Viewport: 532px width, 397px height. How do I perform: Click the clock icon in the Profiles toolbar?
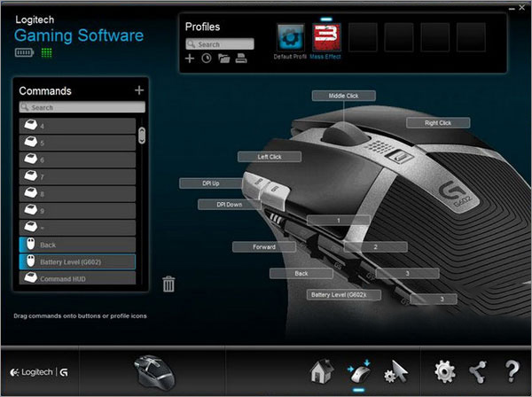(207, 58)
